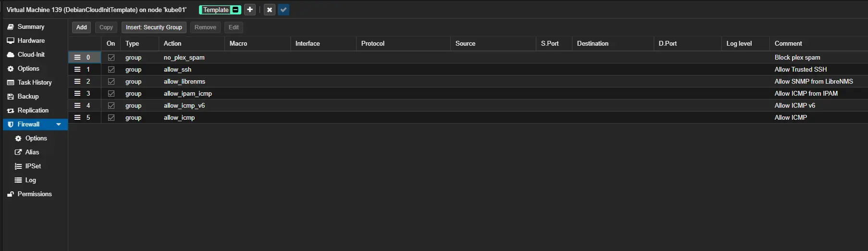This screenshot has height=251, width=868.
Task: Disable the no_plex_spam rule checkbox
Action: pos(111,57)
